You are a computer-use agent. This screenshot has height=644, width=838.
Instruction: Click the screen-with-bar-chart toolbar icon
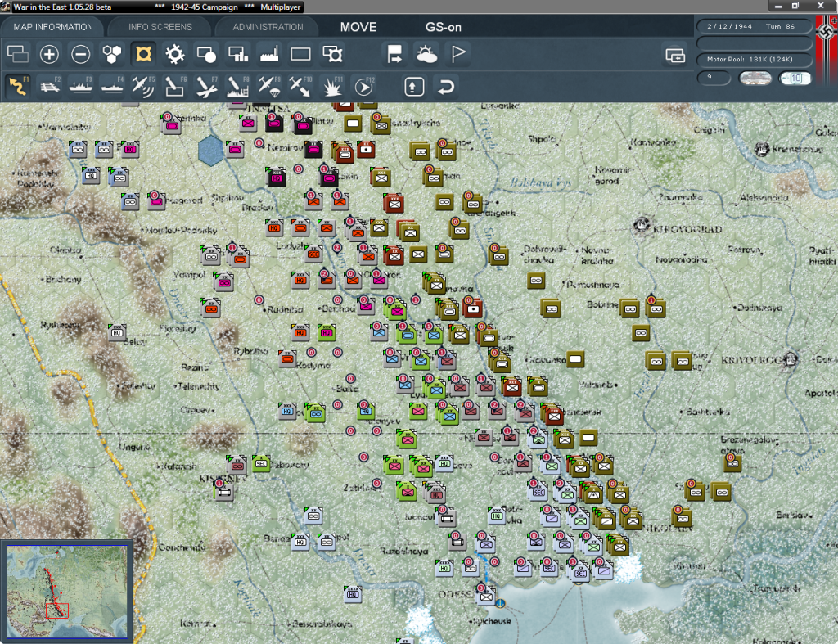tap(238, 54)
